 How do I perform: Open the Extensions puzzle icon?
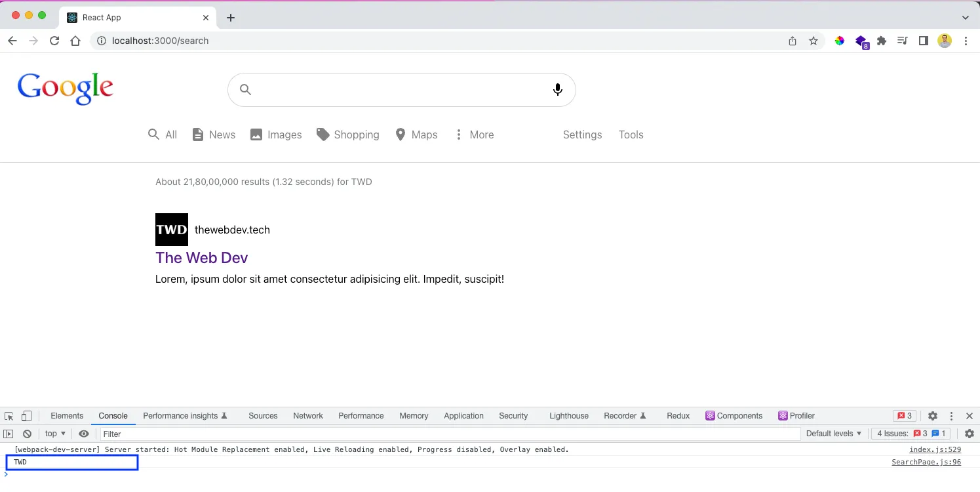882,41
